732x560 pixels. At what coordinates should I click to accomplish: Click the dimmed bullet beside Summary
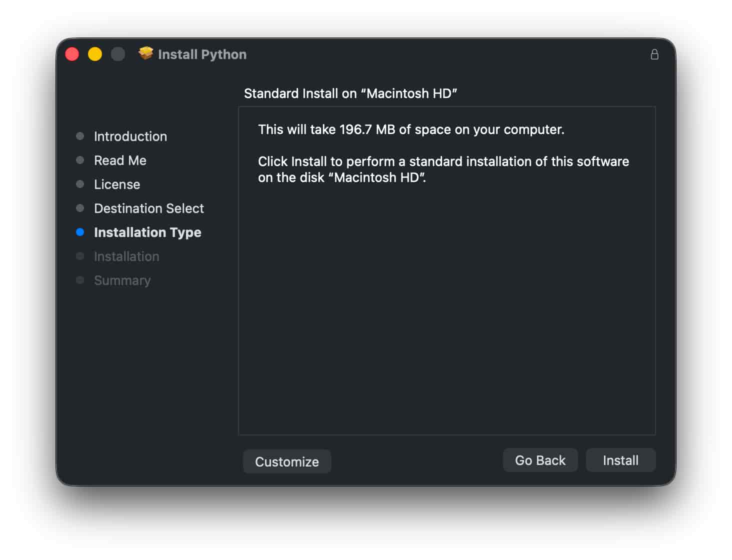(80, 280)
